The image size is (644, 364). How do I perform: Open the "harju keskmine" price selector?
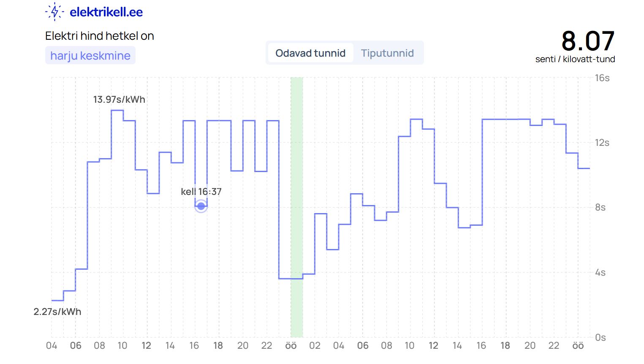[90, 55]
